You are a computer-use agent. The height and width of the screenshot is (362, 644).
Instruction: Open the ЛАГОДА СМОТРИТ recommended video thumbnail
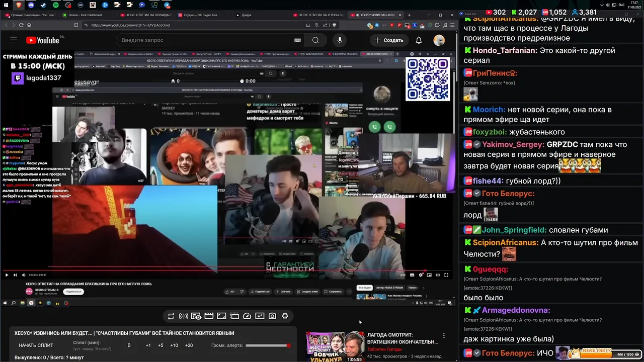(x=335, y=346)
